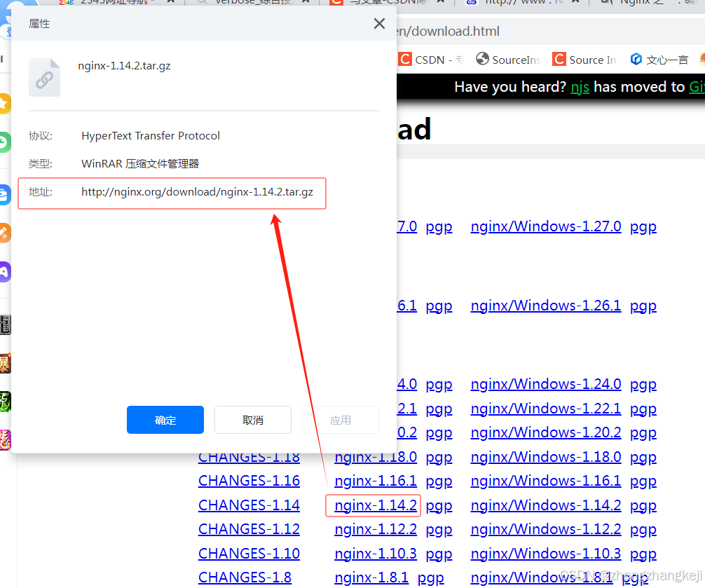This screenshot has width=705, height=588.
Task: Open the nginx-1.18.0 download link
Action: click(376, 457)
